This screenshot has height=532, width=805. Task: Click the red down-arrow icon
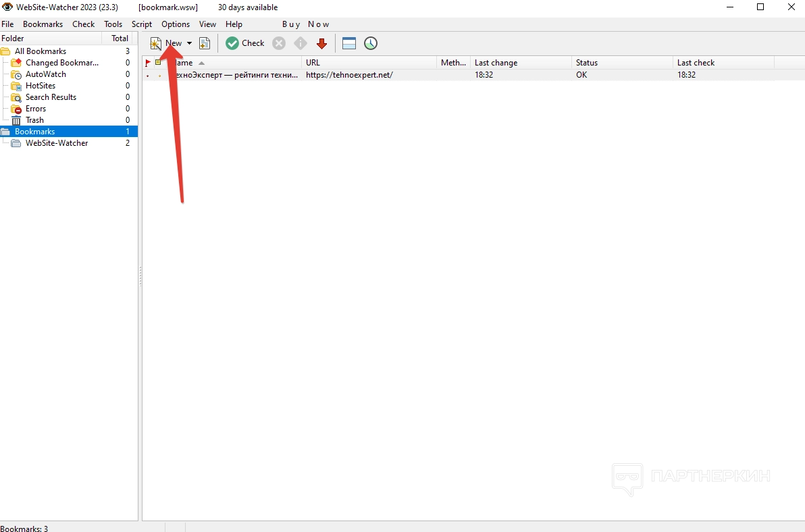(x=322, y=43)
